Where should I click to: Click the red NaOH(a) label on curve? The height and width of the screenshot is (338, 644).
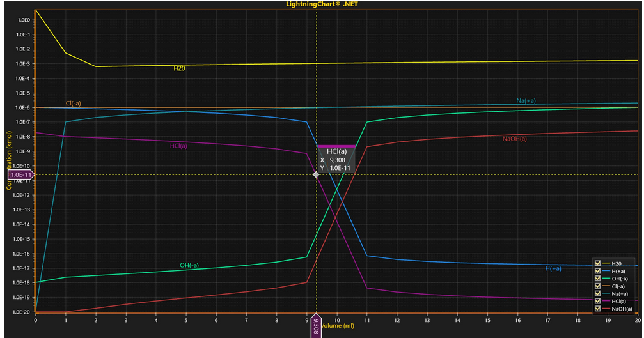coord(515,138)
